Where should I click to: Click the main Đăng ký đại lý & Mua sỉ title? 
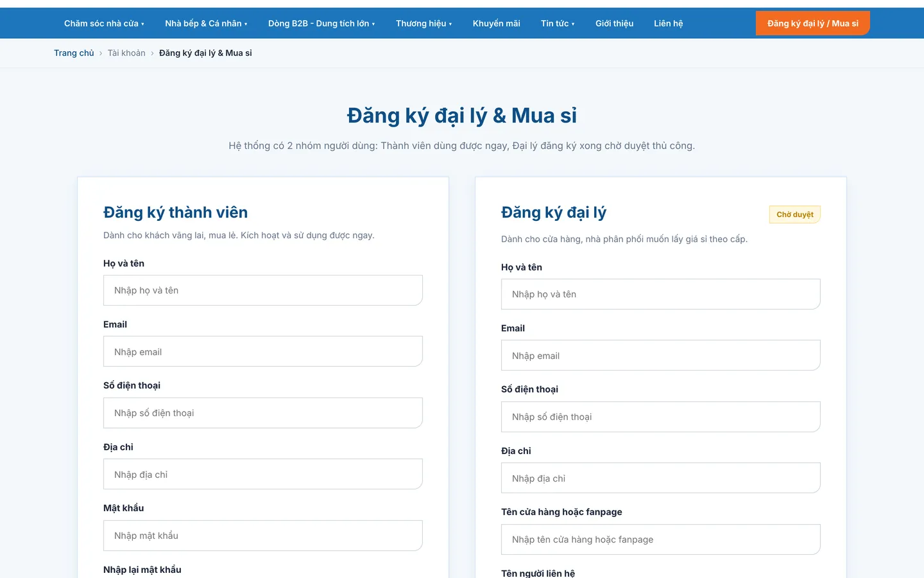click(462, 116)
